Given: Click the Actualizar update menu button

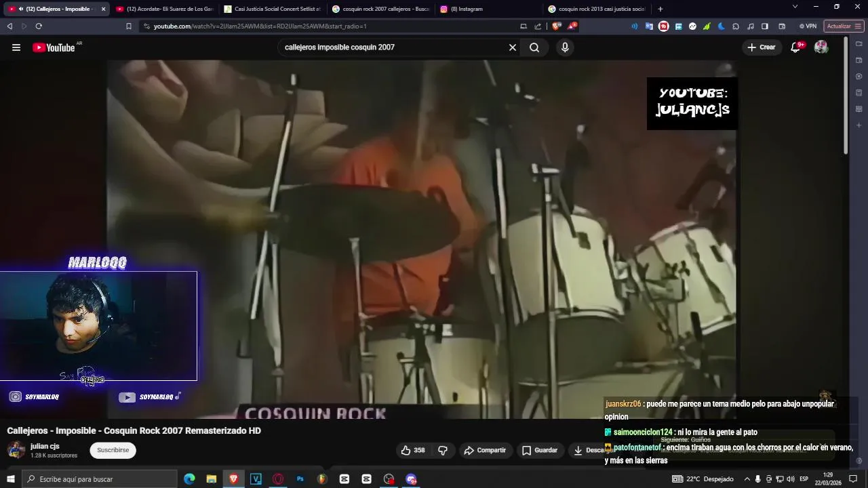Looking at the screenshot, I should 844,26.
